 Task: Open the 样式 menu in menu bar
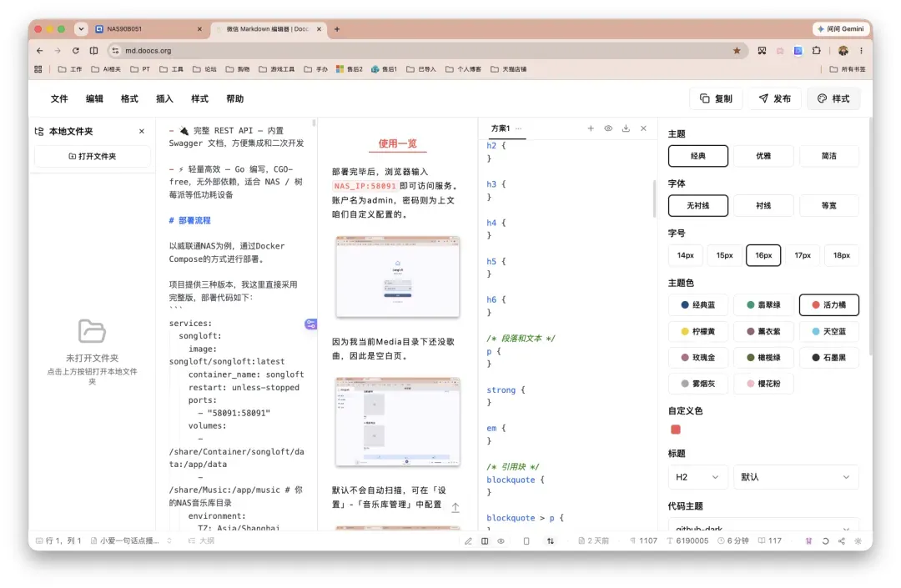(199, 98)
